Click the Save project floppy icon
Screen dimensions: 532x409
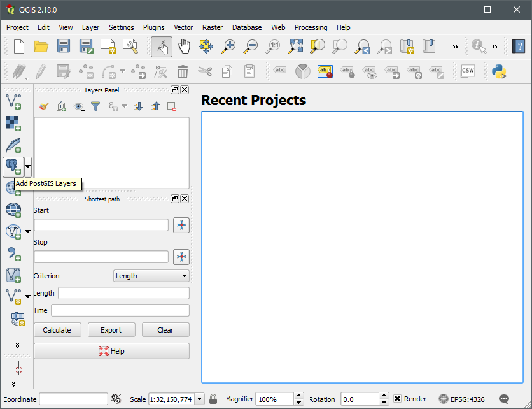64,47
